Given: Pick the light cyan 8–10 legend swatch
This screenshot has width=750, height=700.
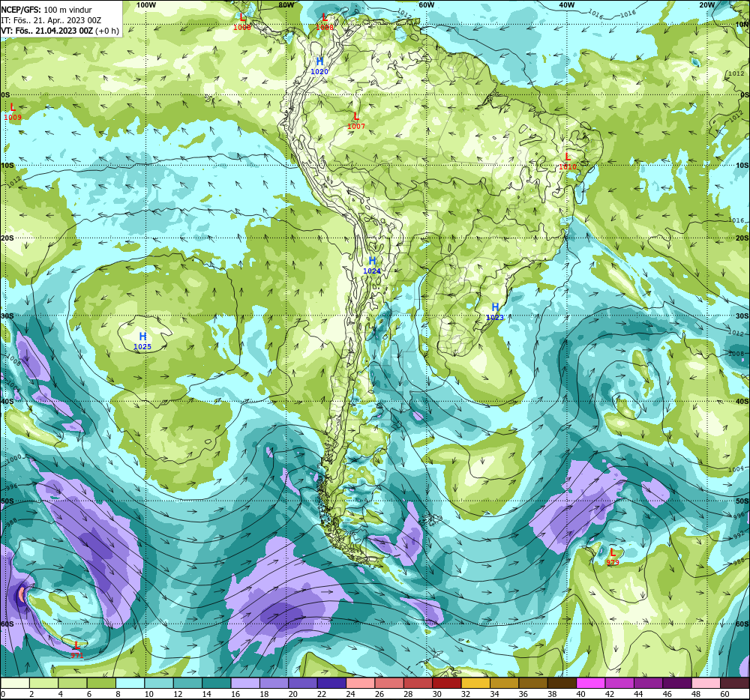Looking at the screenshot, I should pyautogui.click(x=130, y=683).
